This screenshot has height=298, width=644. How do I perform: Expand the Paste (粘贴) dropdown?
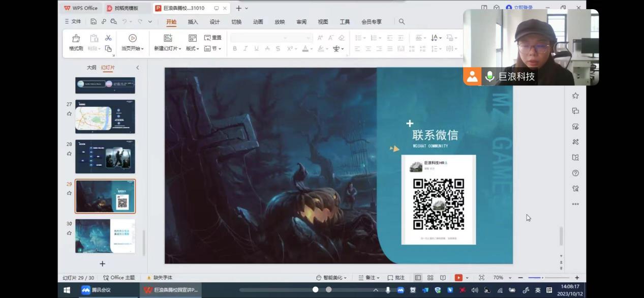point(94,49)
